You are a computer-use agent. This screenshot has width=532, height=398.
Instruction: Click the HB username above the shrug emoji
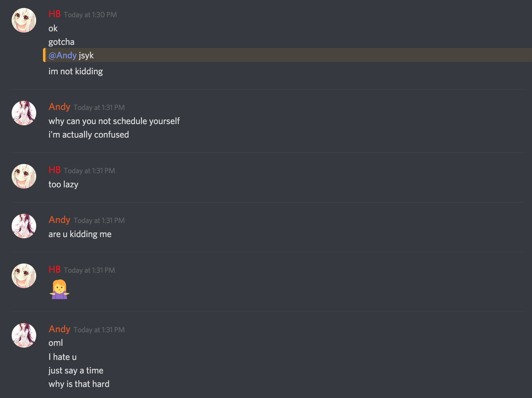tap(55, 270)
